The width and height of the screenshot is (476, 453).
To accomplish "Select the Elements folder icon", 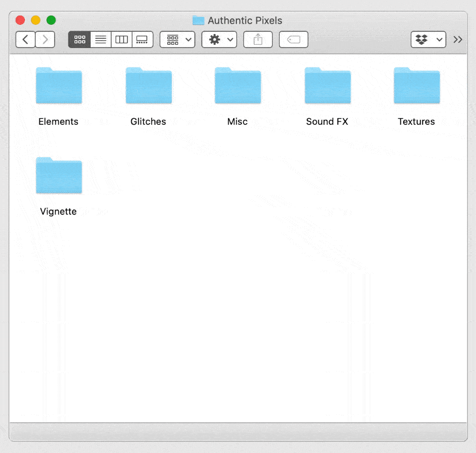I will 59,86.
